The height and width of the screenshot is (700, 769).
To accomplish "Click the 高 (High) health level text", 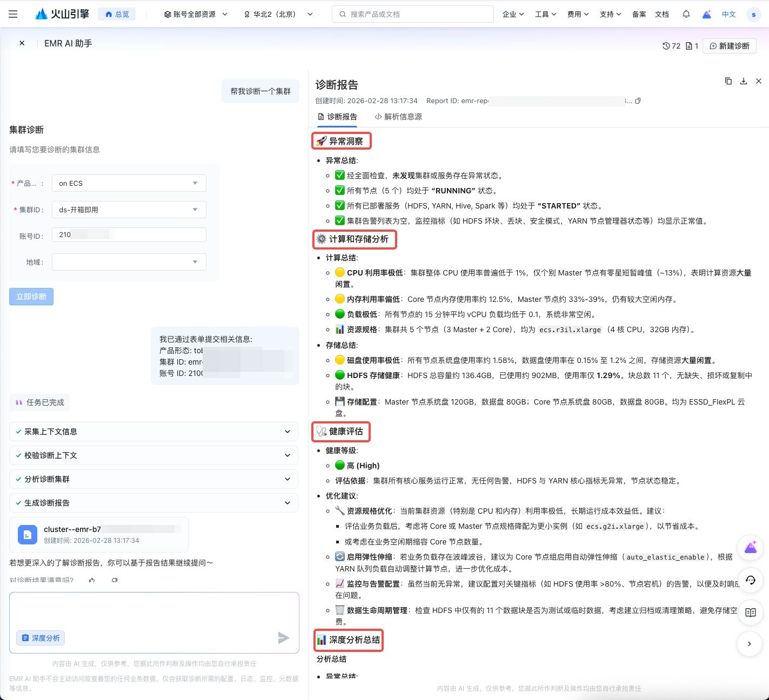I will 363,466.
